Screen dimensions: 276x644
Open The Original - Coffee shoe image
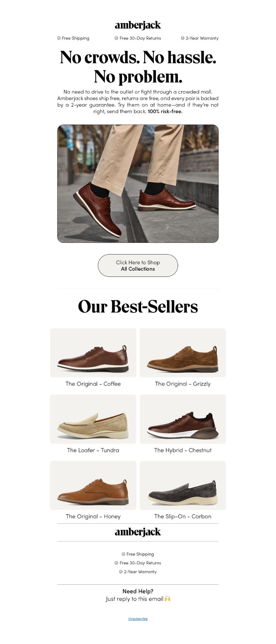coord(93,353)
